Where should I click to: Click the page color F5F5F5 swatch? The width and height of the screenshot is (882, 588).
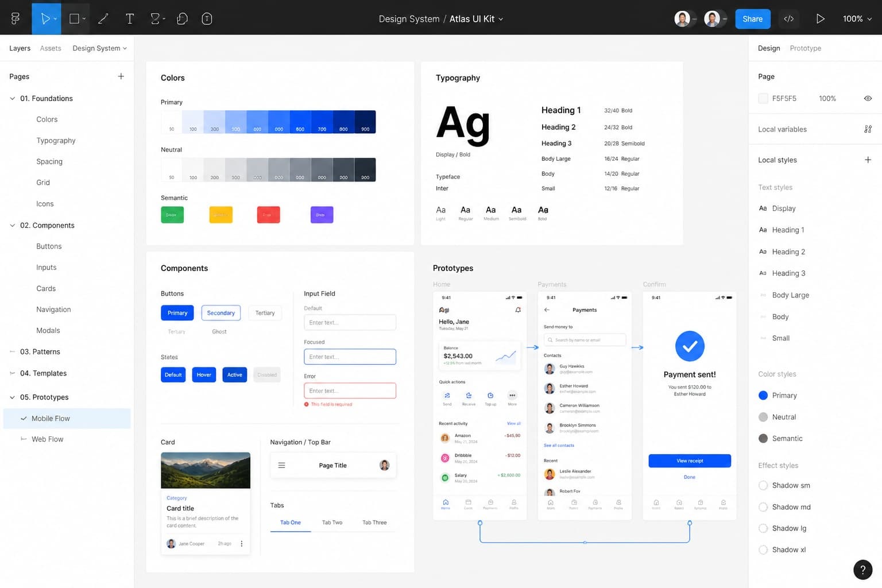point(763,98)
